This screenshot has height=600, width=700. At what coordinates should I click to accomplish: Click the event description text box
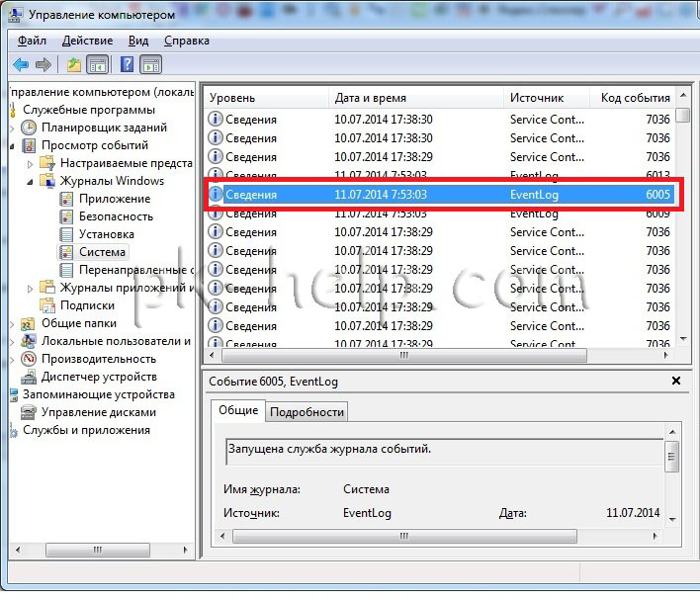445,452
